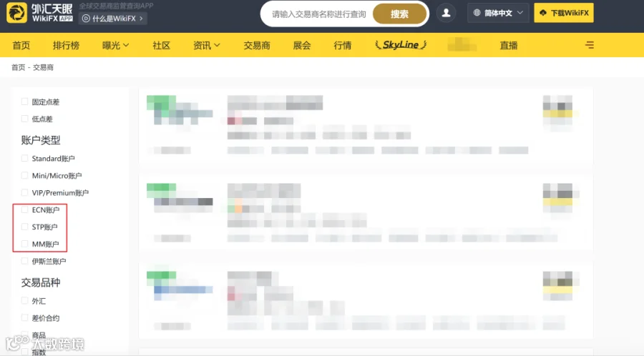The height and width of the screenshot is (356, 644).
Task: Click the WikiFX eagle logo icon
Action: tap(17, 13)
